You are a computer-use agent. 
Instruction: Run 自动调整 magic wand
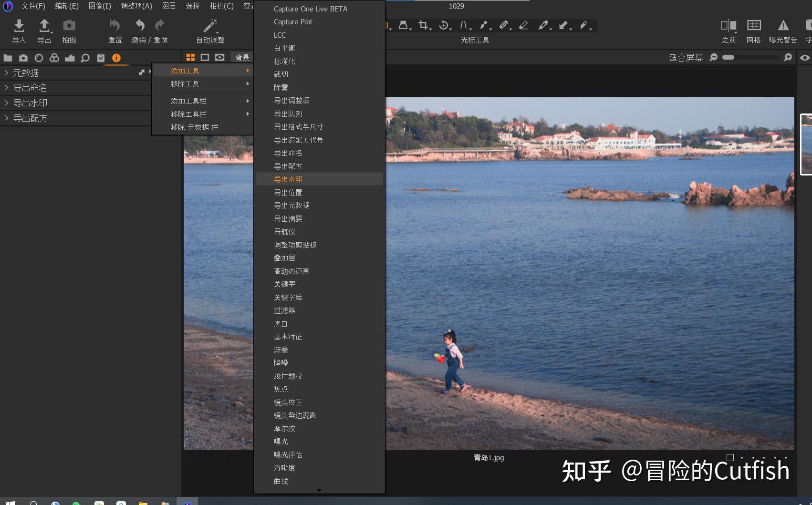point(210,25)
